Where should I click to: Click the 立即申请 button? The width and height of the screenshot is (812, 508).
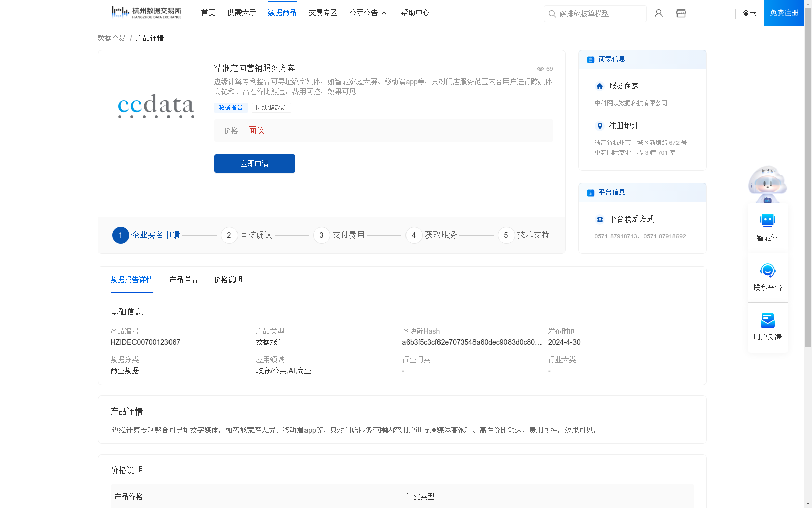coord(255,164)
